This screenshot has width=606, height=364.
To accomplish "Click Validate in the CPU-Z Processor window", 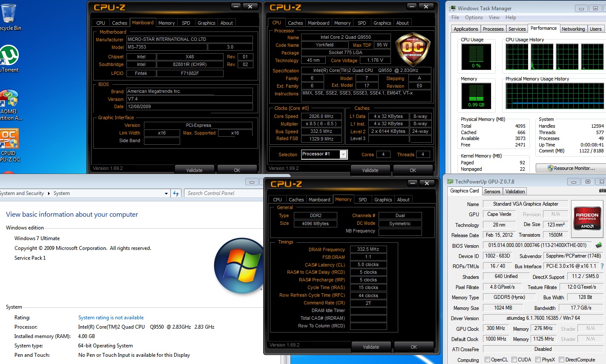I will tap(370, 170).
